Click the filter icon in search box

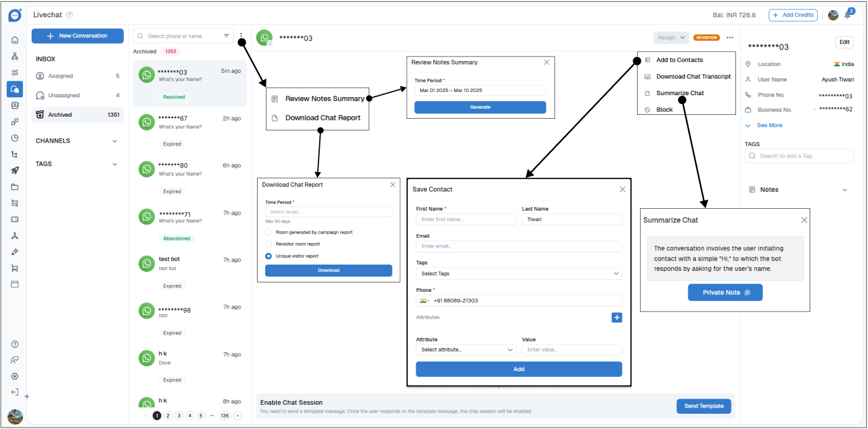227,36
